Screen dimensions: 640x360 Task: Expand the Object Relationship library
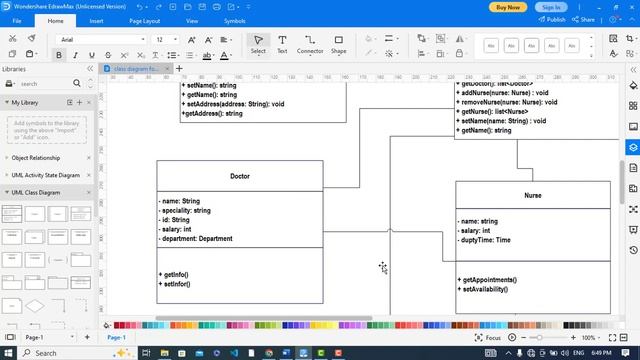pyautogui.click(x=6, y=158)
